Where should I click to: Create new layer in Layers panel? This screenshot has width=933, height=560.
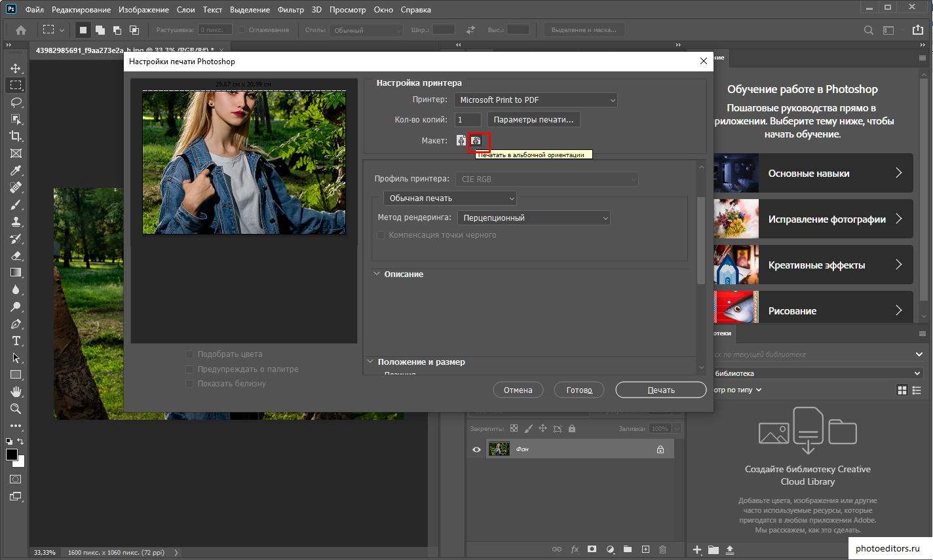point(645,550)
